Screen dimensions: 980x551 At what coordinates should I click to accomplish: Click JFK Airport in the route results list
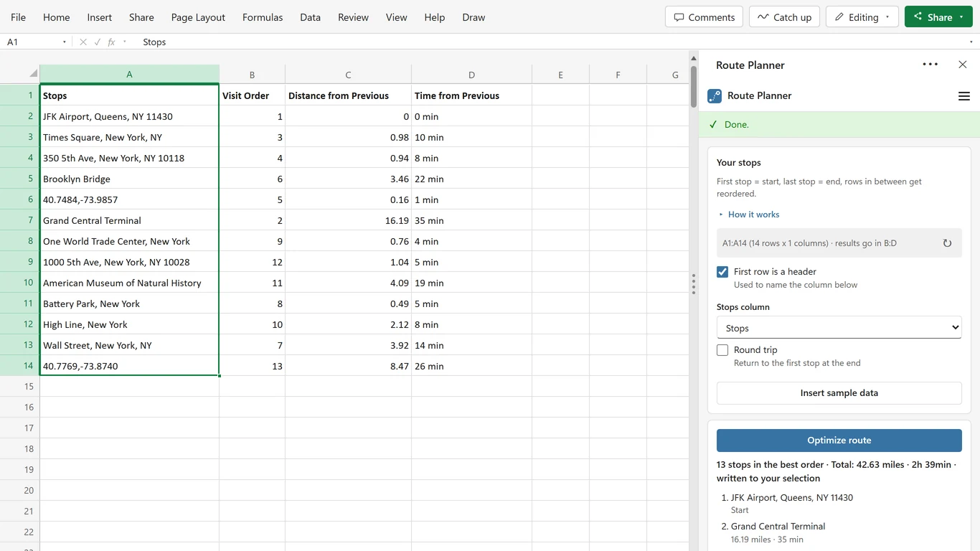coord(791,498)
